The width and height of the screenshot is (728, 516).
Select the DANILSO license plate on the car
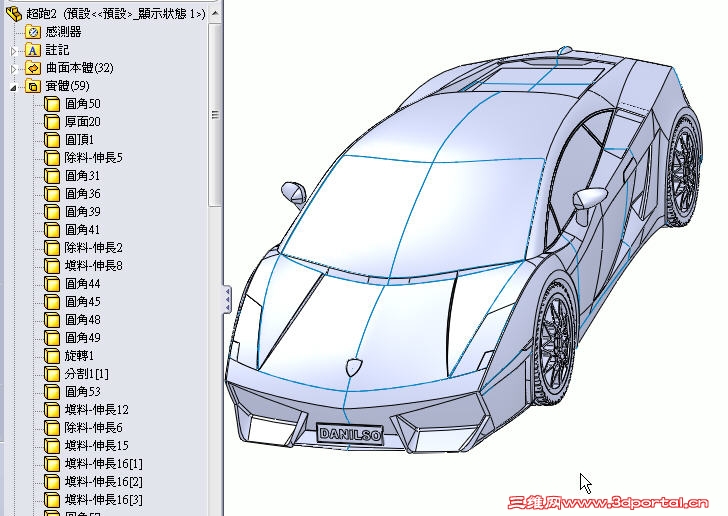(x=350, y=435)
